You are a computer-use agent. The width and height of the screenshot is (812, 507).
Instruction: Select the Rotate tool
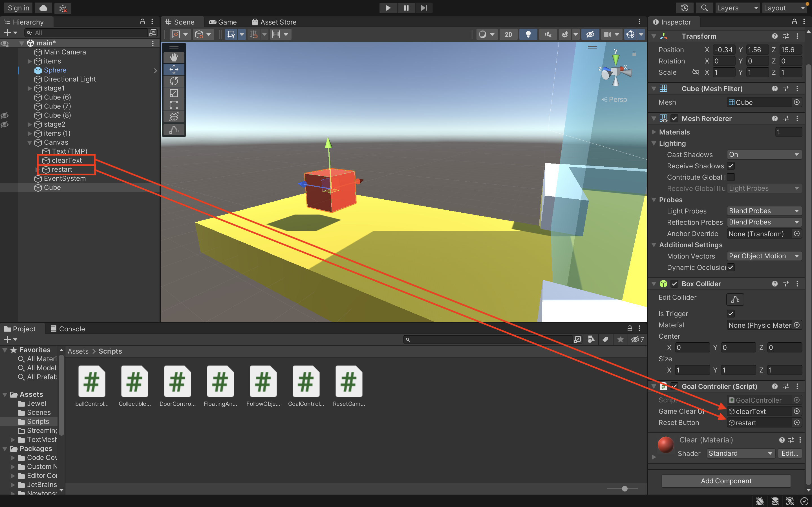pyautogui.click(x=174, y=81)
